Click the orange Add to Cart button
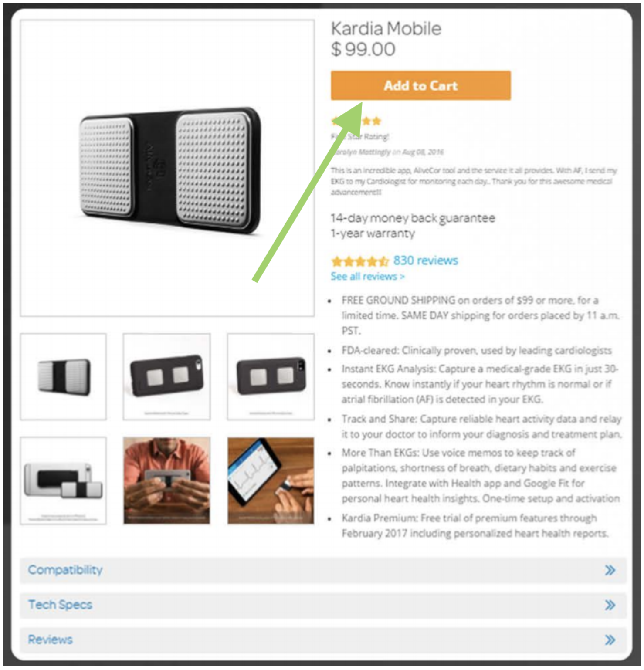Image resolution: width=644 pixels, height=670 pixels. tap(420, 85)
